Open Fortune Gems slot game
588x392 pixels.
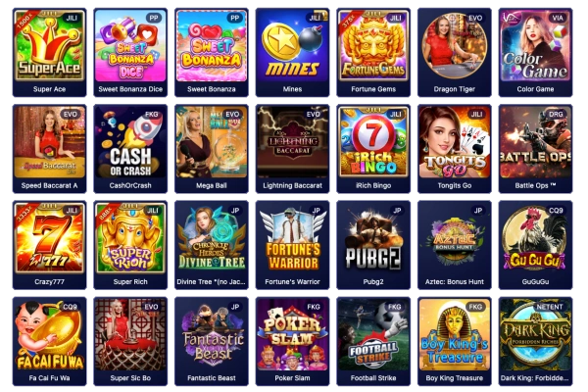[x=373, y=53]
